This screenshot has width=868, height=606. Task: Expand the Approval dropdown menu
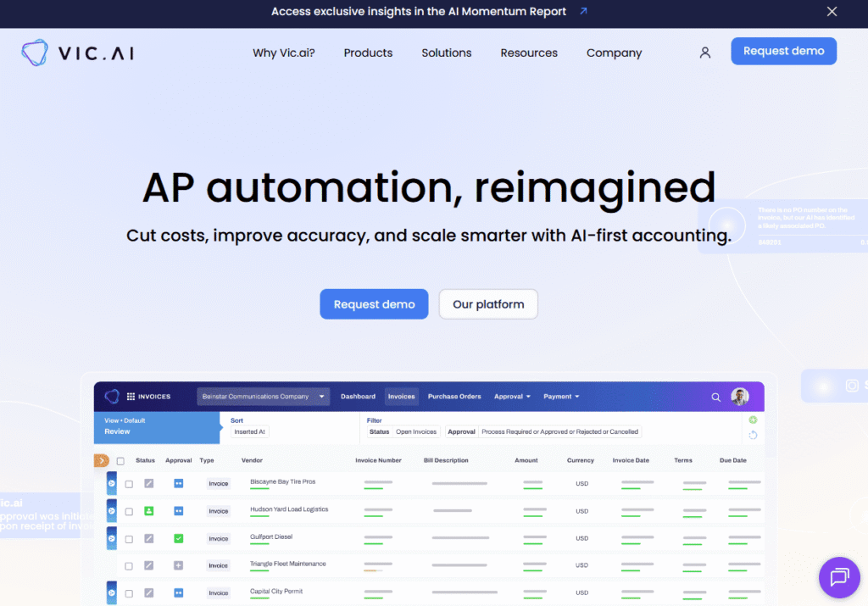512,397
